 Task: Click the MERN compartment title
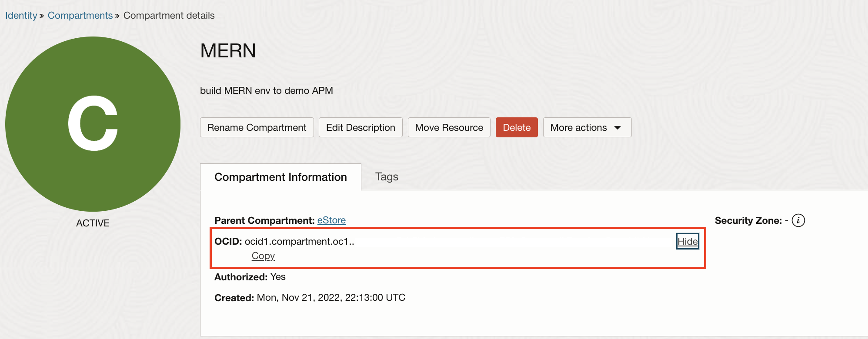(228, 51)
